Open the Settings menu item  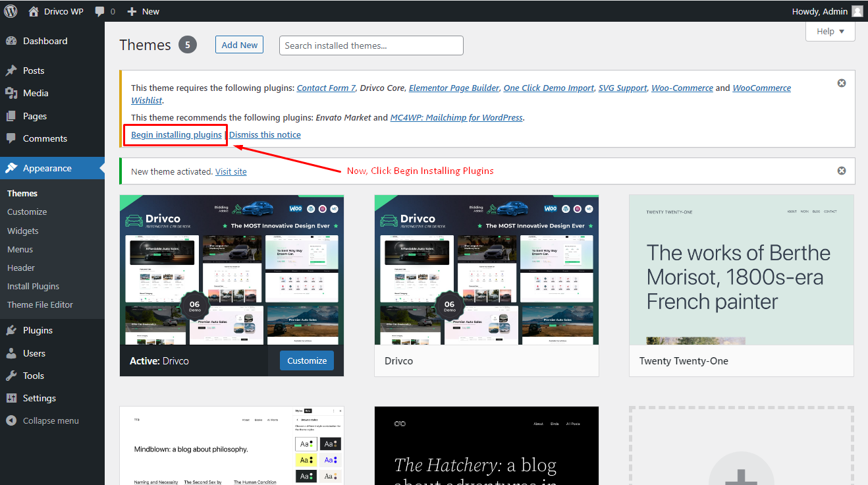point(52,398)
